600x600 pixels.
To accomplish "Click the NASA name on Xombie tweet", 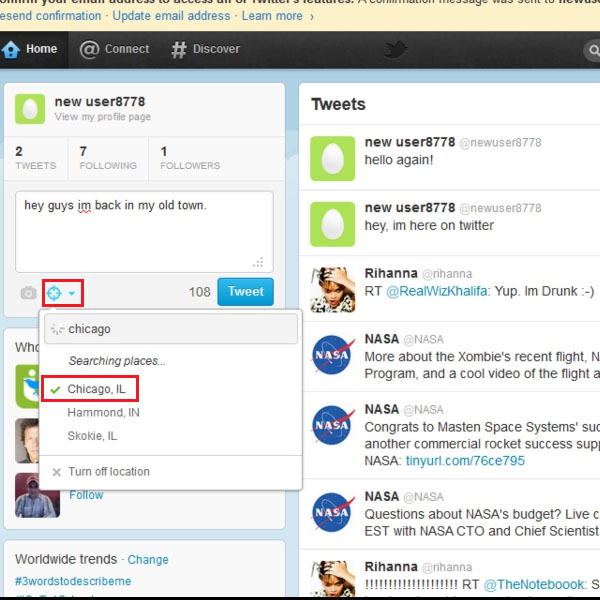I will (x=382, y=339).
